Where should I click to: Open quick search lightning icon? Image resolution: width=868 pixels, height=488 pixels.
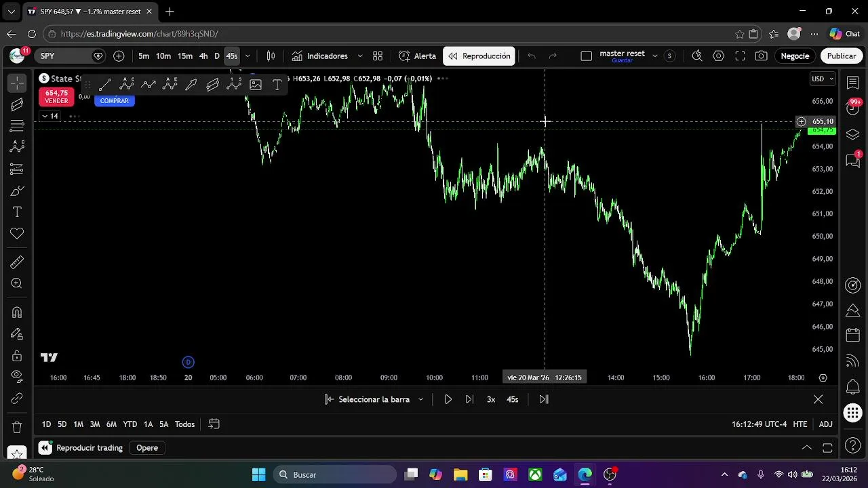pyautogui.click(x=697, y=56)
